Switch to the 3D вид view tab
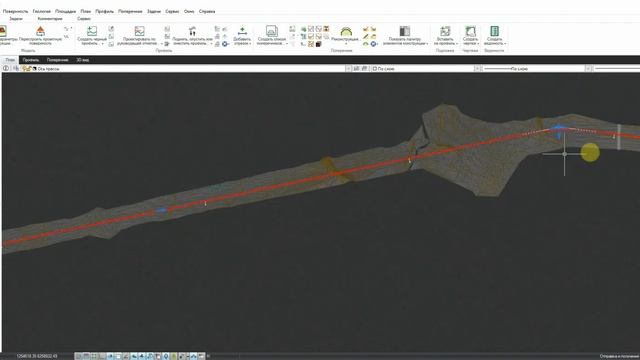The image size is (640, 360). coord(82,60)
